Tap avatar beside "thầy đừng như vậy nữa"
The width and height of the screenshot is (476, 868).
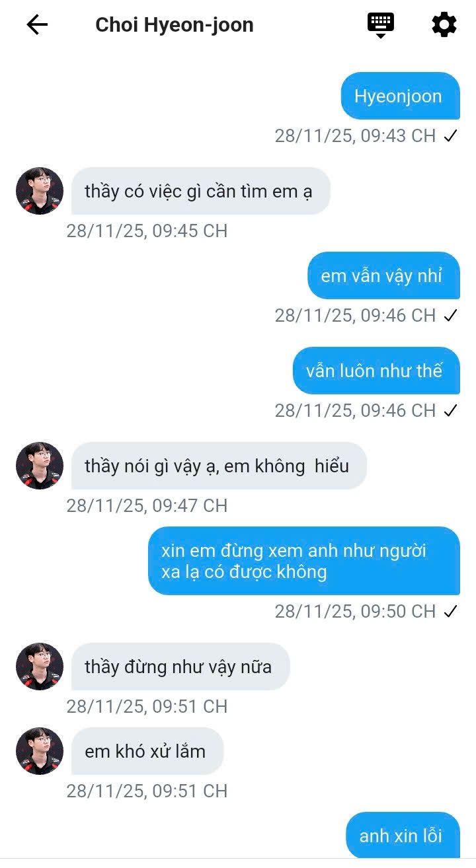[40, 667]
